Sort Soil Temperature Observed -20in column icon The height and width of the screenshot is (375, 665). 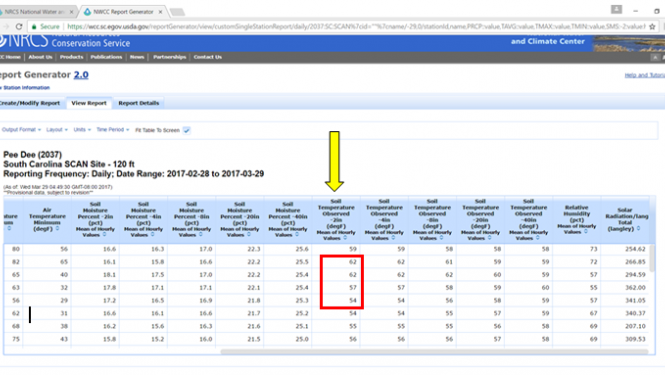tap(489, 238)
